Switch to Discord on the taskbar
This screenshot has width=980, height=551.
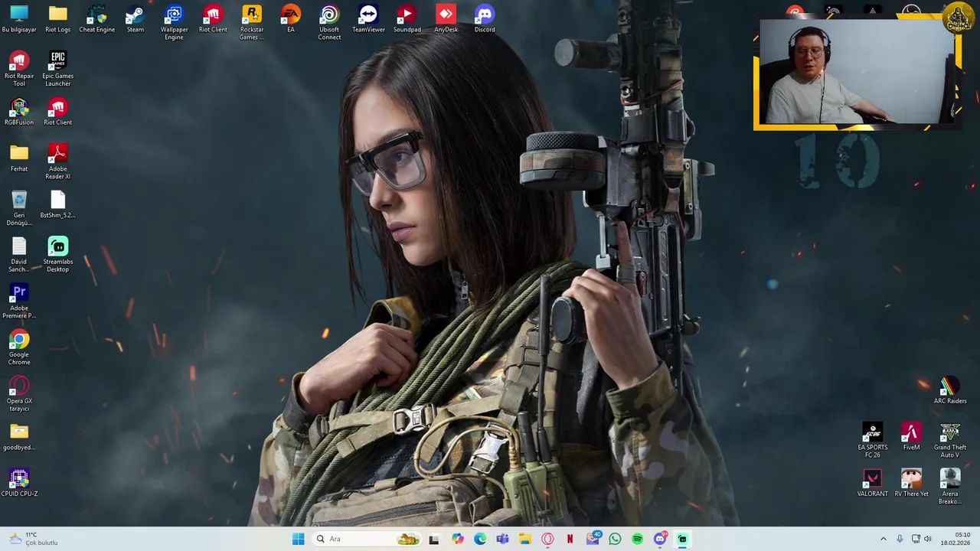point(660,539)
